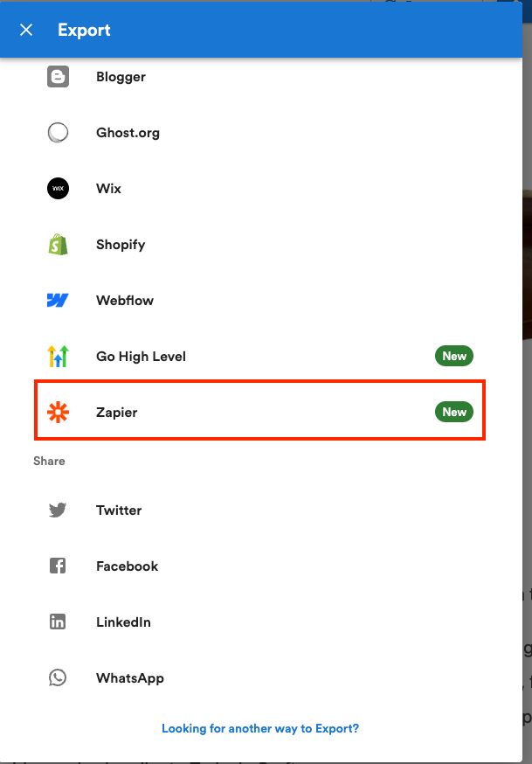The width and height of the screenshot is (532, 764).
Task: Click the Blogger icon
Action: pos(58,77)
